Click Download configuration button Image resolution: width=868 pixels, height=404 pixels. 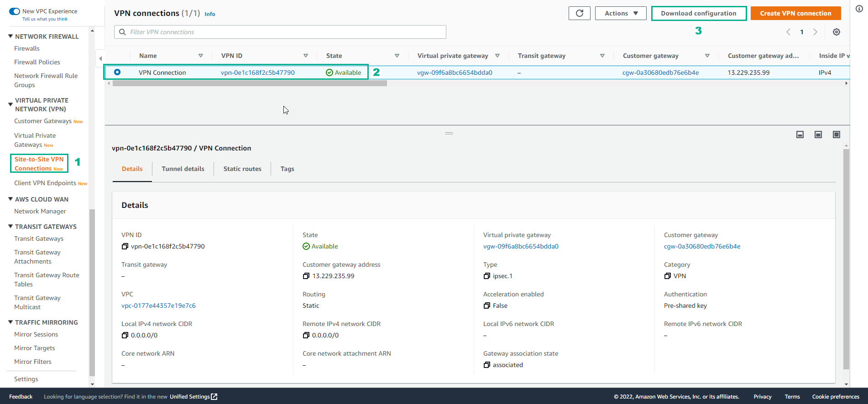pos(699,13)
